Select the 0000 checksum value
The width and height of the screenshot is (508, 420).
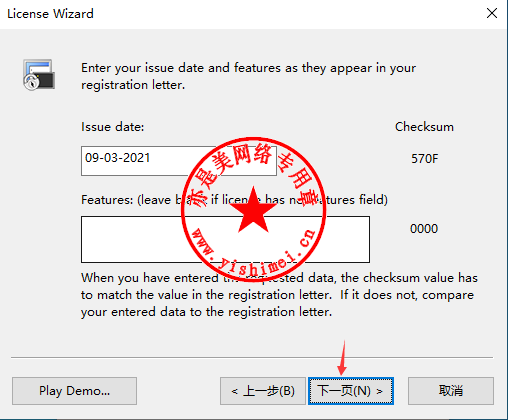pos(424,229)
